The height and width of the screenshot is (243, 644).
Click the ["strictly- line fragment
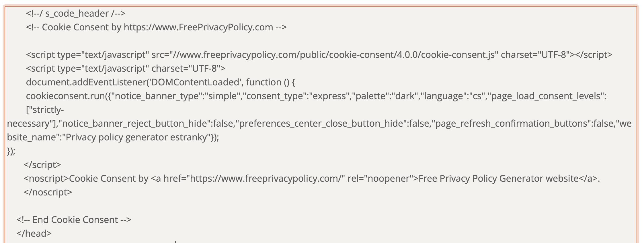[x=45, y=110]
